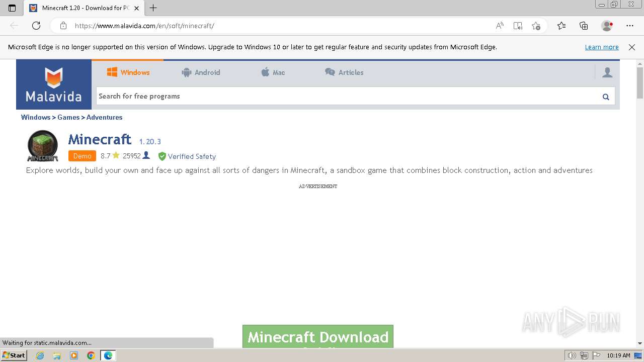This screenshot has width=644, height=362.
Task: Click the green Minecraft Download button
Action: tap(318, 336)
